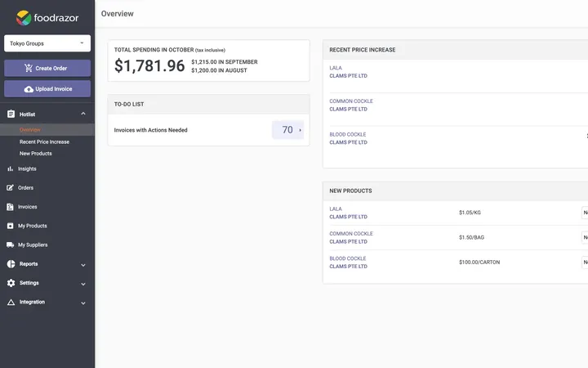Click the cloud upload icon on Upload Invoice
This screenshot has height=368, width=588.
point(29,89)
